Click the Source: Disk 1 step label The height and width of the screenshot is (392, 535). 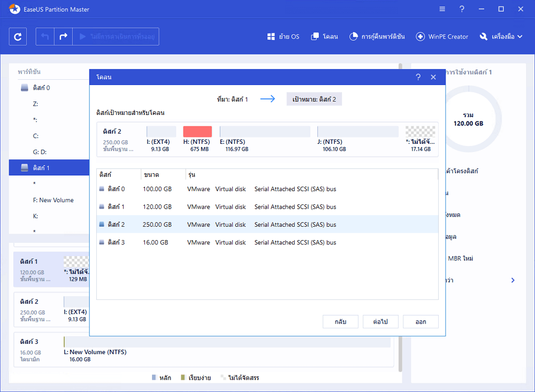click(232, 99)
